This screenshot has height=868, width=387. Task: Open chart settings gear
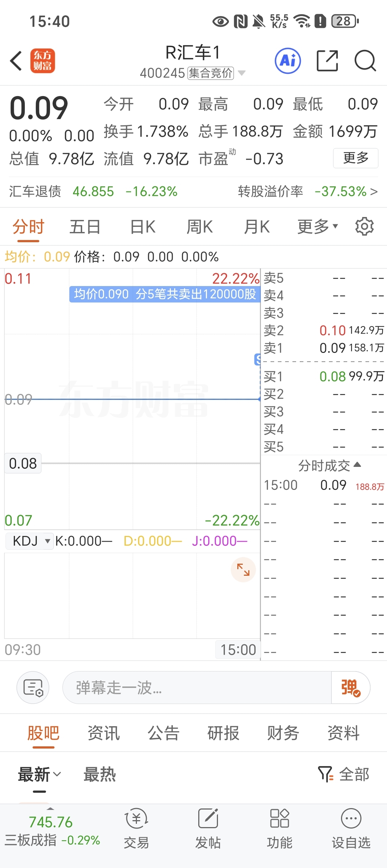point(364,226)
